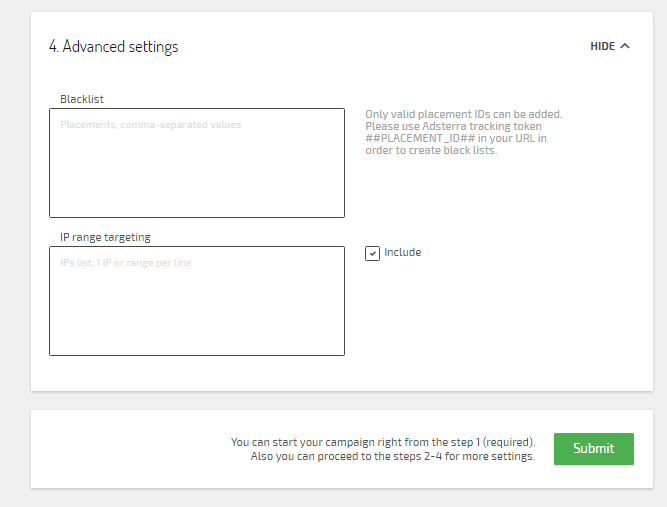Focus the IP range targeting text area
This screenshot has height=507, width=667.
click(197, 301)
